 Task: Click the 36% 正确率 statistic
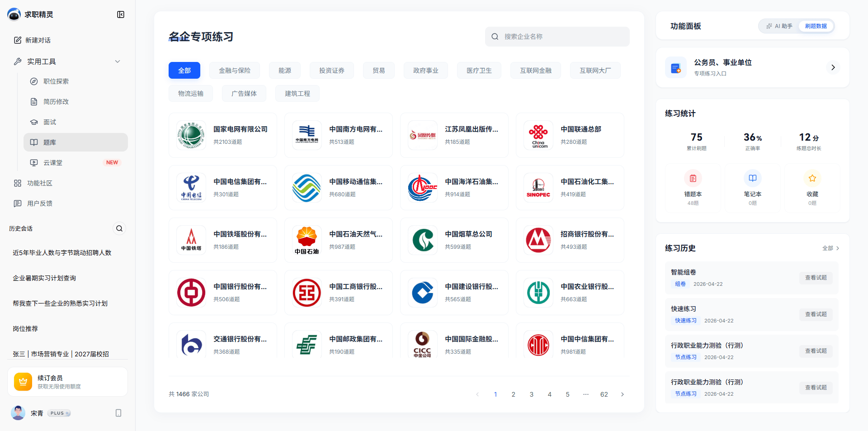pyautogui.click(x=753, y=141)
